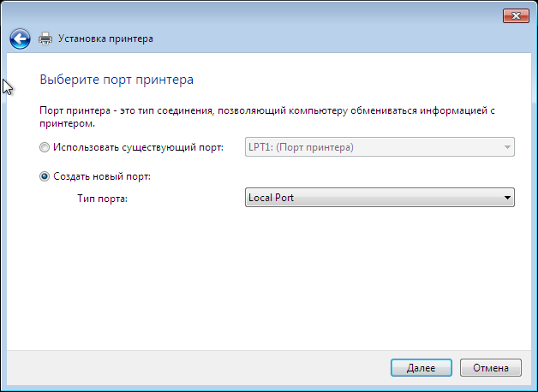
Task: Select the "Использовать существующий порт" radio button circle
Action: pos(45,147)
